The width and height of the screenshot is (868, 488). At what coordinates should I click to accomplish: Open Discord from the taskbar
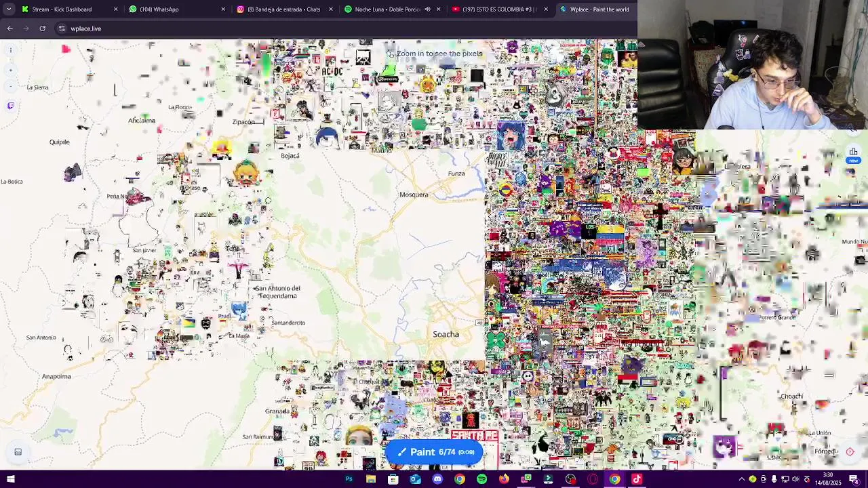click(437, 479)
